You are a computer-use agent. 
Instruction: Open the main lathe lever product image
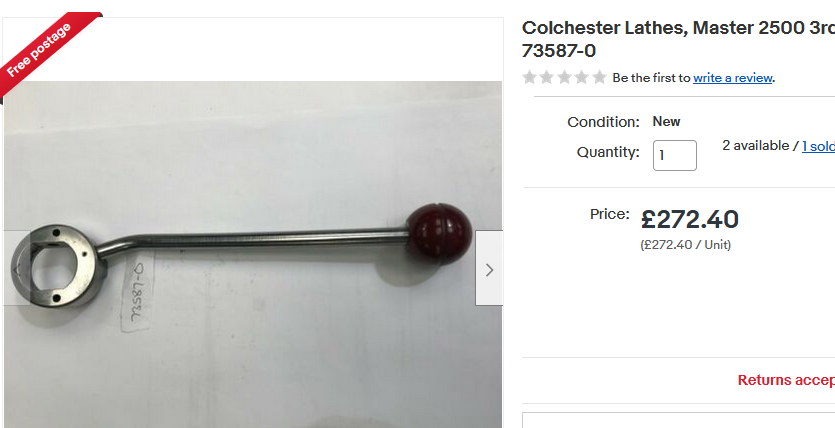coord(253,254)
